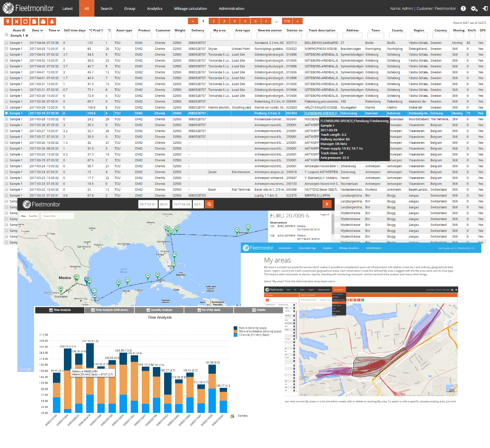Image resolution: width=490 pixels, height=448 pixels.
Task: Click map marker 68 near Puerto Vallarta
Action: (x=61, y=289)
